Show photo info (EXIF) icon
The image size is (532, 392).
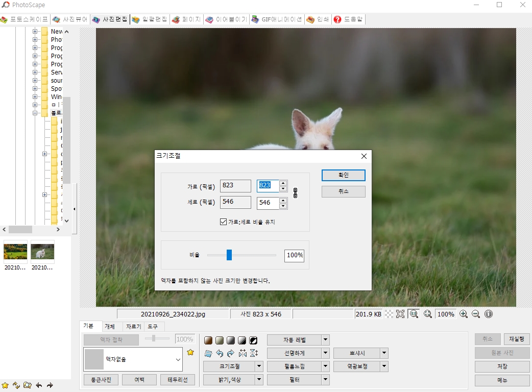[489, 314]
